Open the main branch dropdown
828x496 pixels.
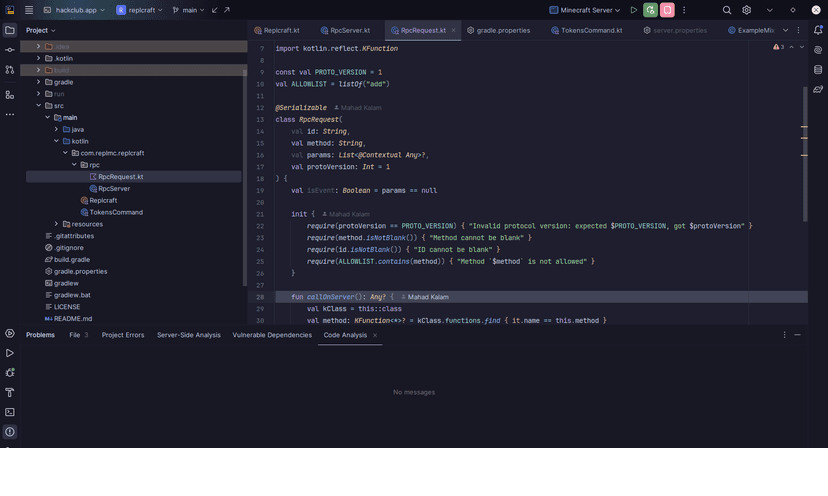click(x=188, y=10)
